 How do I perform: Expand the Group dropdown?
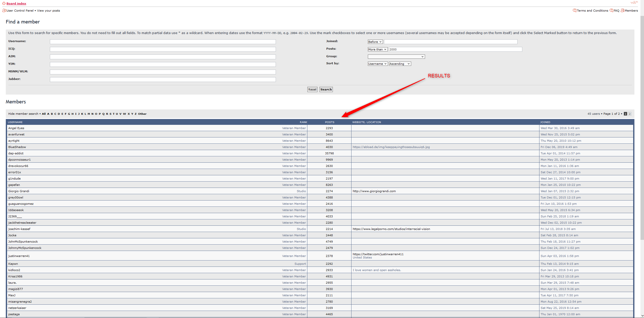[x=396, y=57]
